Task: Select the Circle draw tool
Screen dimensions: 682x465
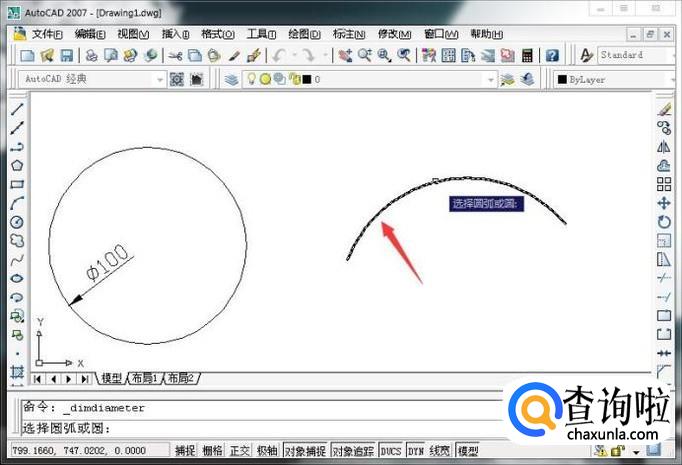Action: (17, 222)
